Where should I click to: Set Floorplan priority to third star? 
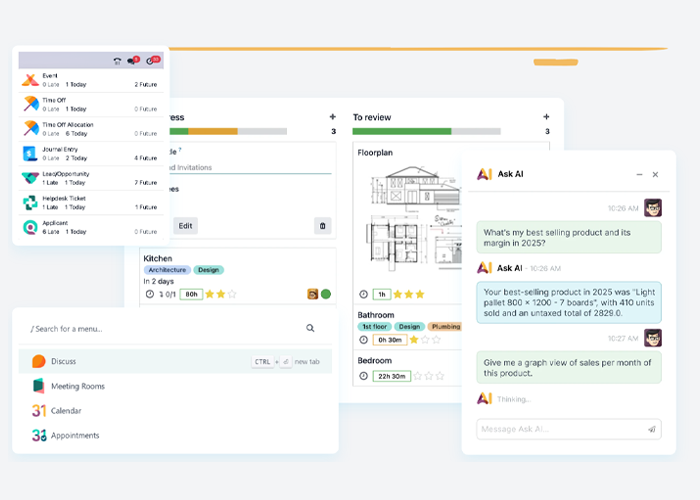point(420,294)
